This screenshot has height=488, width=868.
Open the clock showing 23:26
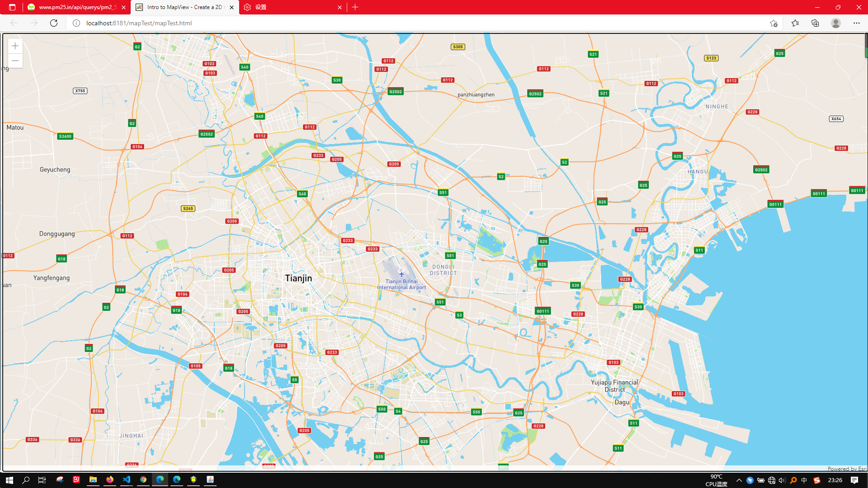pos(835,480)
